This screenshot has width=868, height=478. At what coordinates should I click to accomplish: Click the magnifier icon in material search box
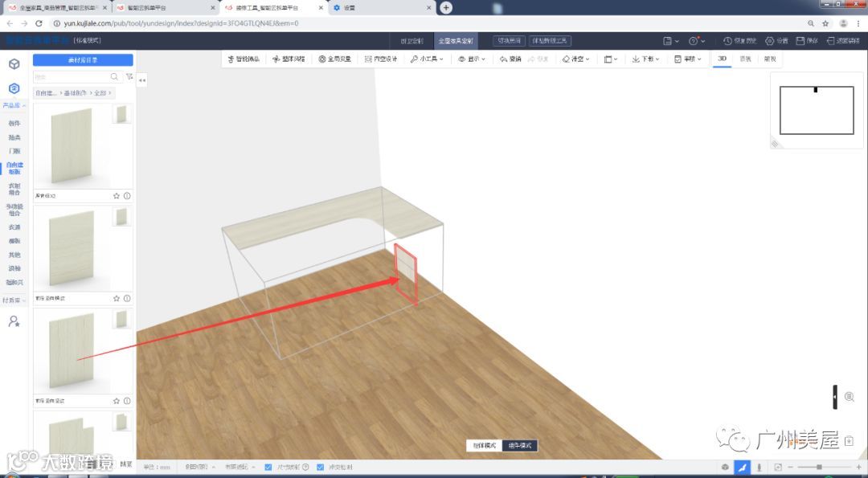point(114,77)
